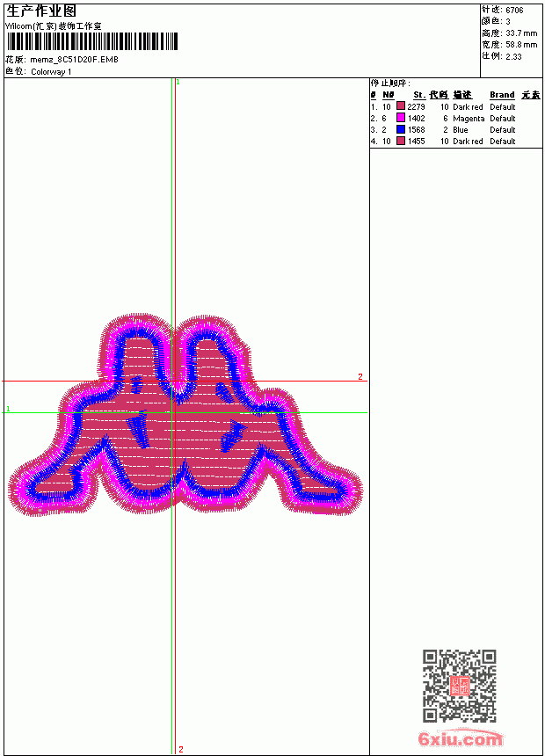The height and width of the screenshot is (756, 545).
Task: Select the stitch count 1455 in row 4
Action: (417, 142)
